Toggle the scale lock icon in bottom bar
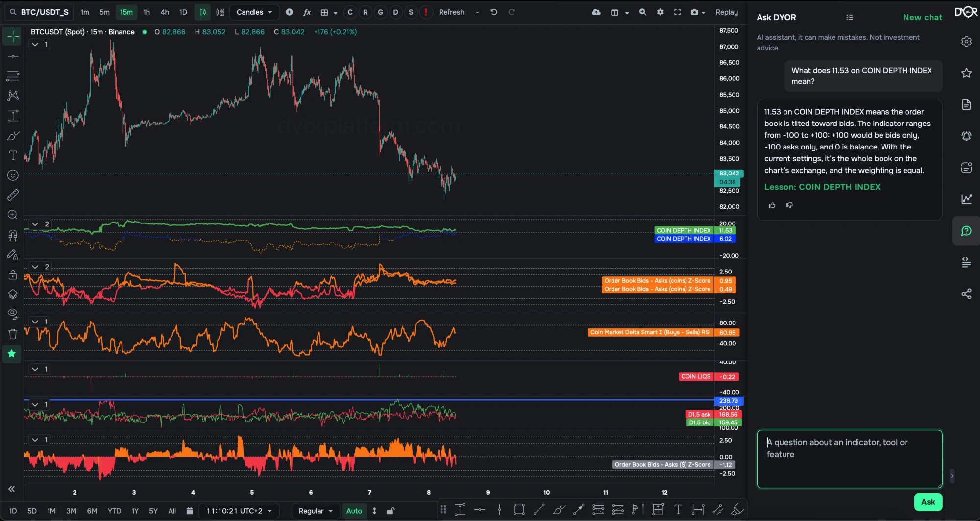 coord(391,511)
